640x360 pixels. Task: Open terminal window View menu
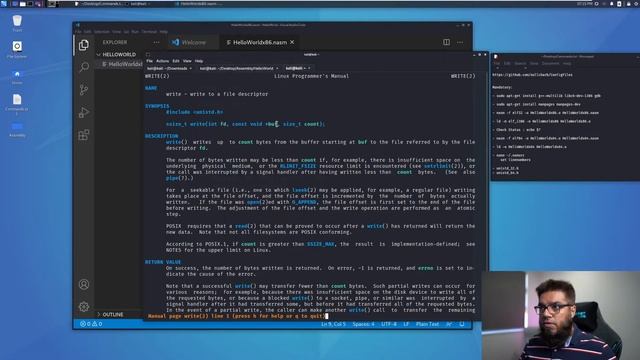click(x=187, y=61)
